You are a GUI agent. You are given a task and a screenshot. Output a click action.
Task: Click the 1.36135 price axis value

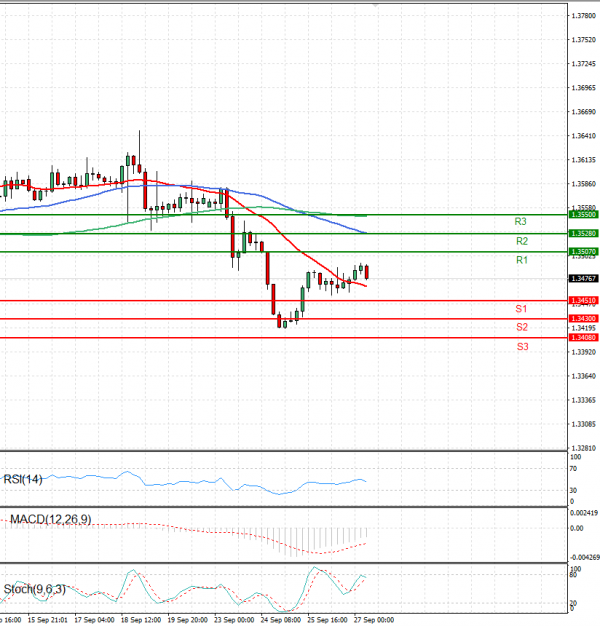coord(583,160)
